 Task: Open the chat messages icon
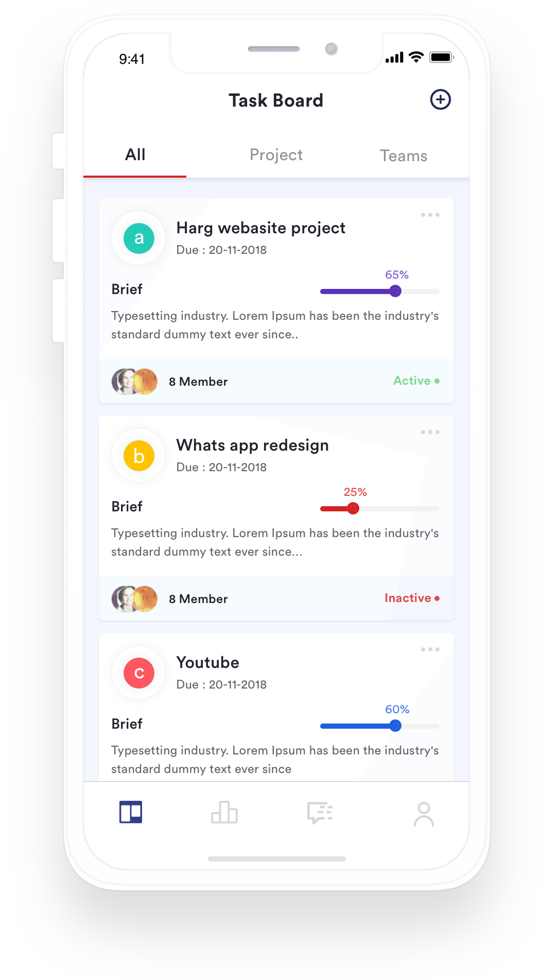320,813
